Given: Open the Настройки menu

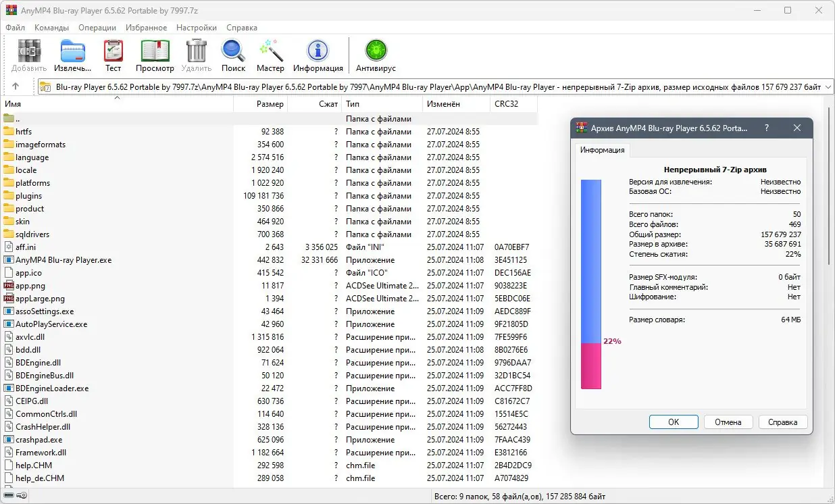Looking at the screenshot, I should point(196,28).
